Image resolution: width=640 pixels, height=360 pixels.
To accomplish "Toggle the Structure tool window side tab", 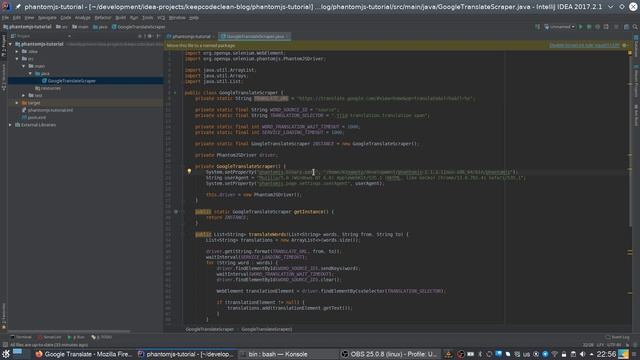I will pyautogui.click(x=3, y=77).
